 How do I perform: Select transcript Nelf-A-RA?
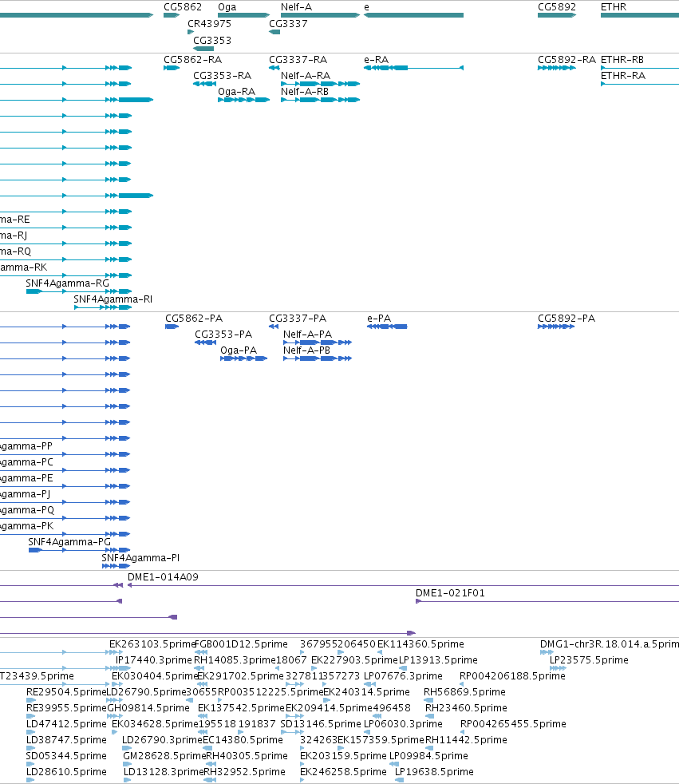click(x=306, y=76)
